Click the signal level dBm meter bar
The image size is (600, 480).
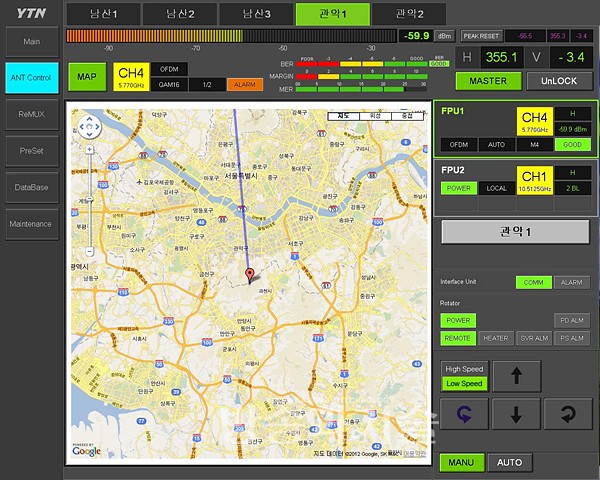[231, 36]
